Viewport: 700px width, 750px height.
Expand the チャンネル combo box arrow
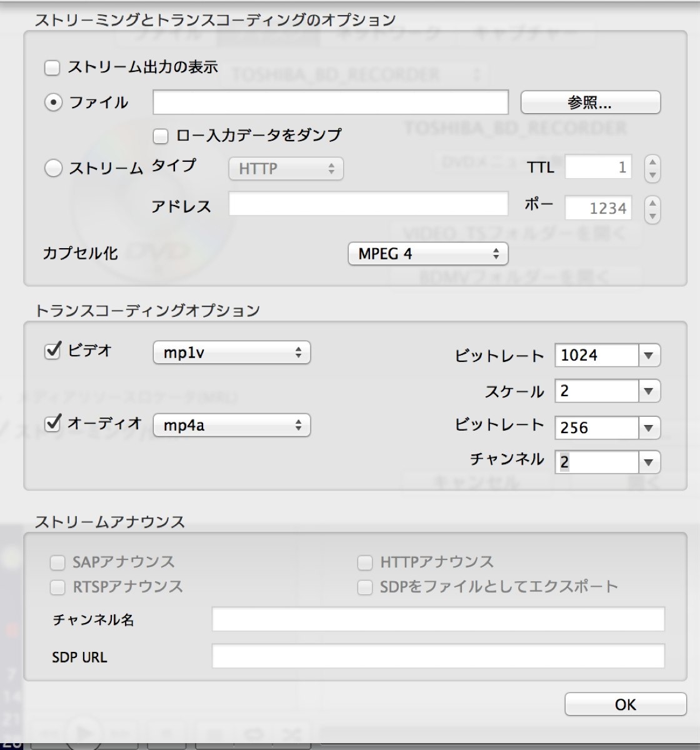click(649, 462)
